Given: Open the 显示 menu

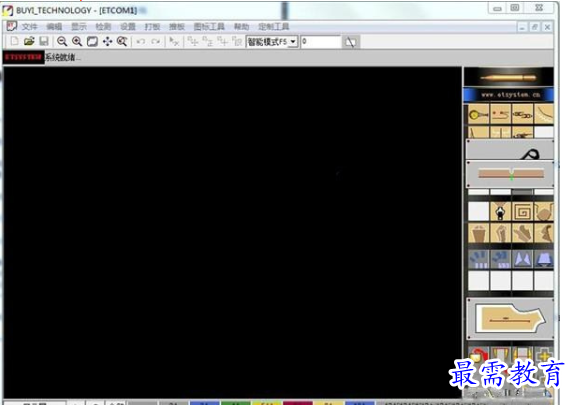Looking at the screenshot, I should pyautogui.click(x=79, y=27).
